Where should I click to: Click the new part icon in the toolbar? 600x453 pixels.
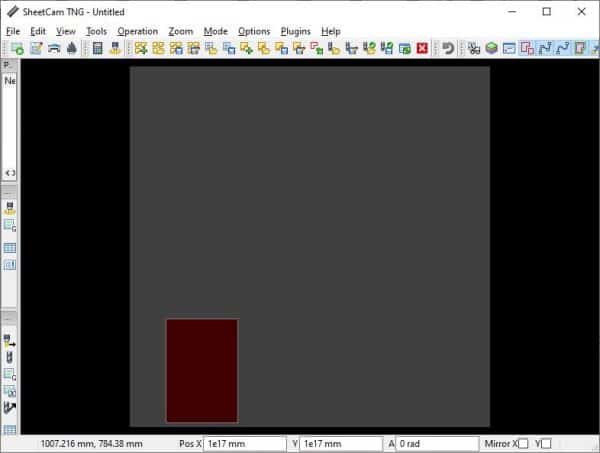tap(16, 48)
